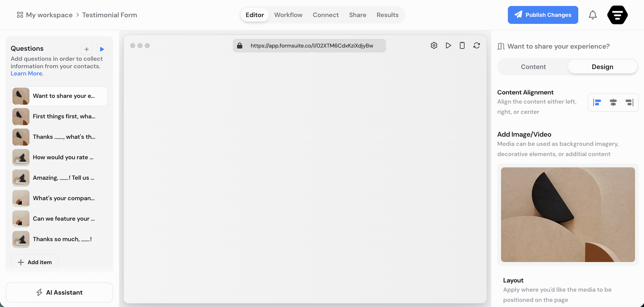Align content to the left
The image size is (644, 307).
click(x=597, y=102)
